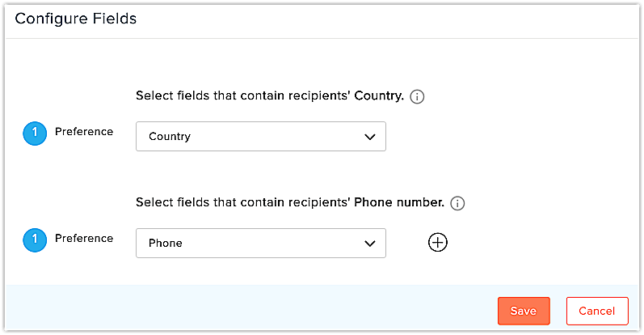Screen dimensions: 644x335
Task: Click the info icon beside Phone number heading
Action: coord(457,203)
